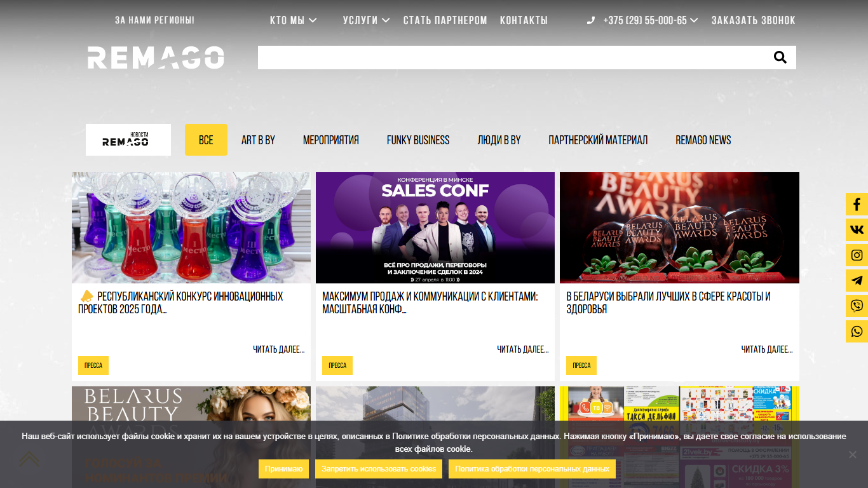Open the WhatsApp social icon
The height and width of the screenshot is (488, 868).
(857, 332)
